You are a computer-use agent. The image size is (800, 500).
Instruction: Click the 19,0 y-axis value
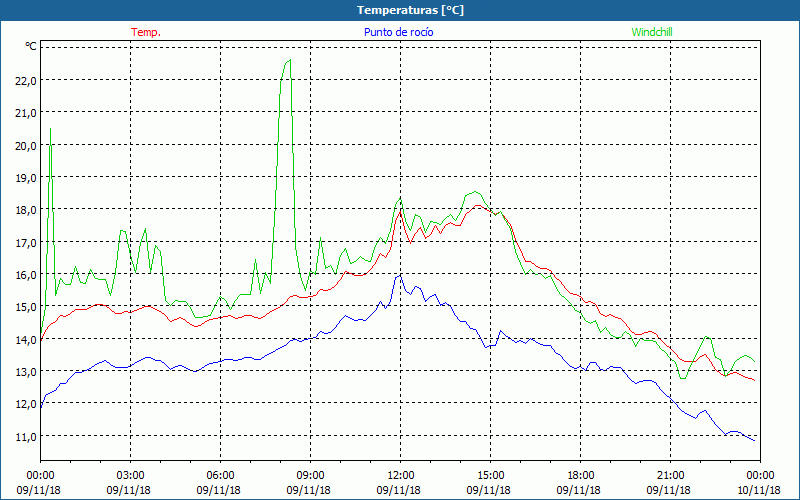pyautogui.click(x=26, y=178)
